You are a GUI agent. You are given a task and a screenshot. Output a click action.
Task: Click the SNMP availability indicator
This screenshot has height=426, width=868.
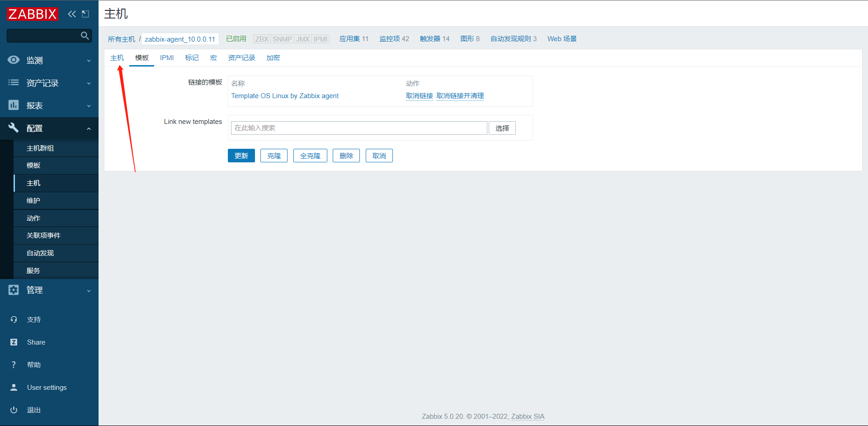[x=282, y=39]
